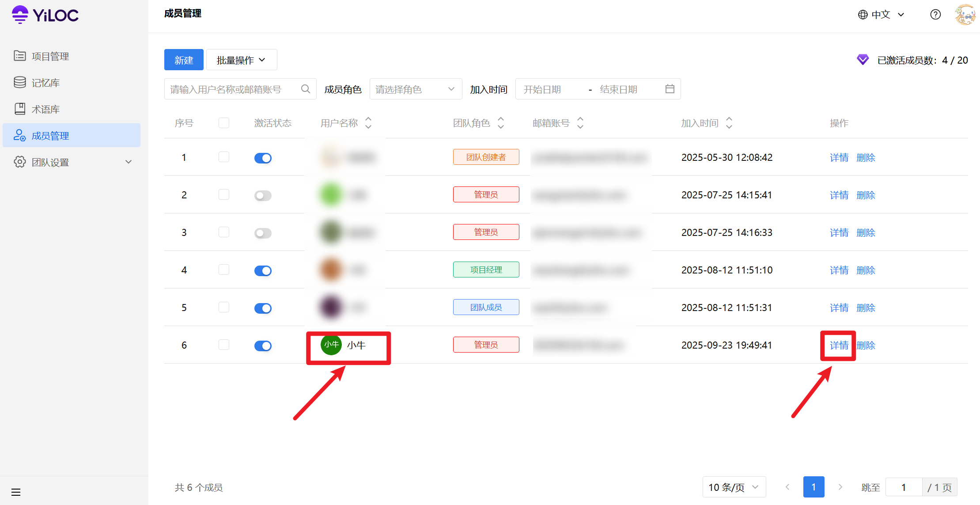The width and height of the screenshot is (980, 505).
Task: Click the hamburger menu icon at bottom
Action: pos(16,492)
